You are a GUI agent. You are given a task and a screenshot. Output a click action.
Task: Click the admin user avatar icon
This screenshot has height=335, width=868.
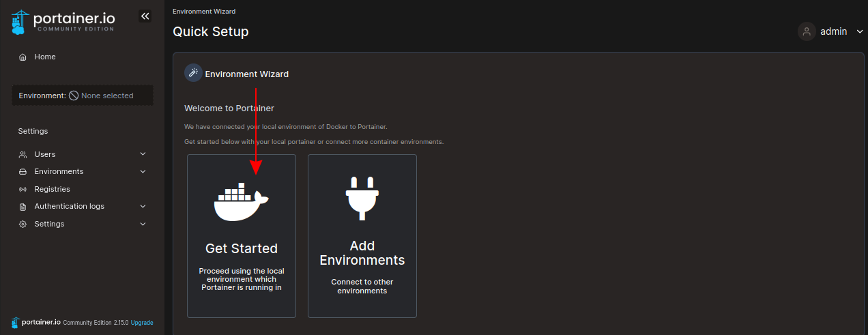(x=807, y=31)
